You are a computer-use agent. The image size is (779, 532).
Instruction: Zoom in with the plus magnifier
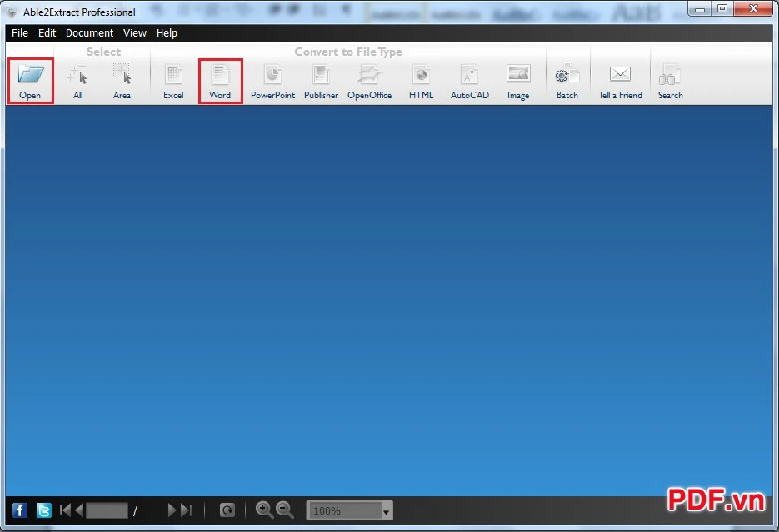point(264,510)
